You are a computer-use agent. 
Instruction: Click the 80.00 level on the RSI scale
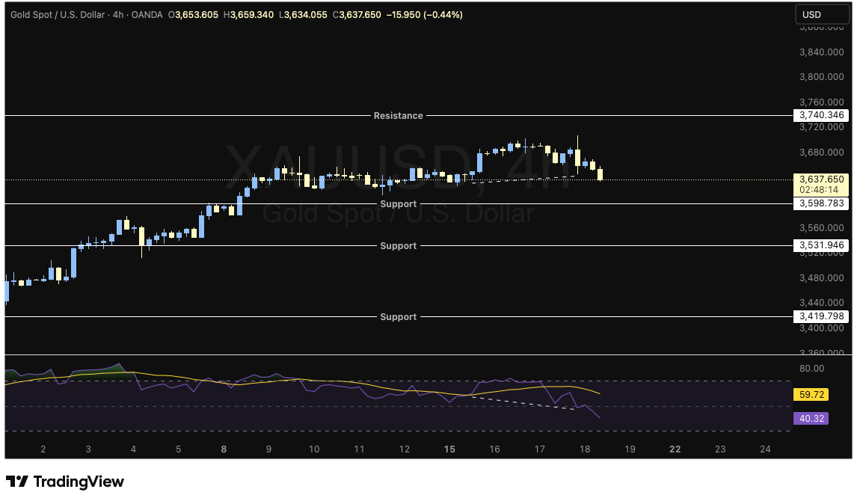811,369
